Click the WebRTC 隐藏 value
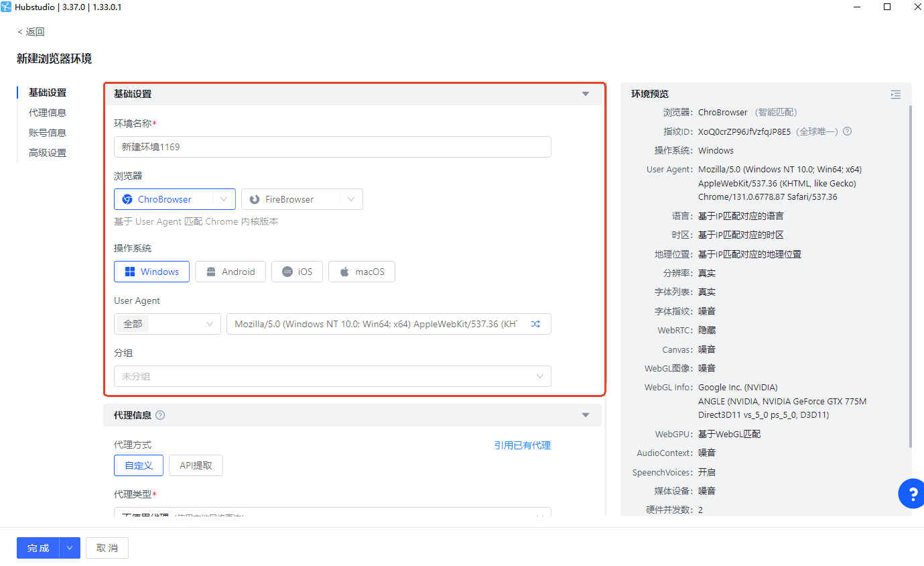 (707, 330)
